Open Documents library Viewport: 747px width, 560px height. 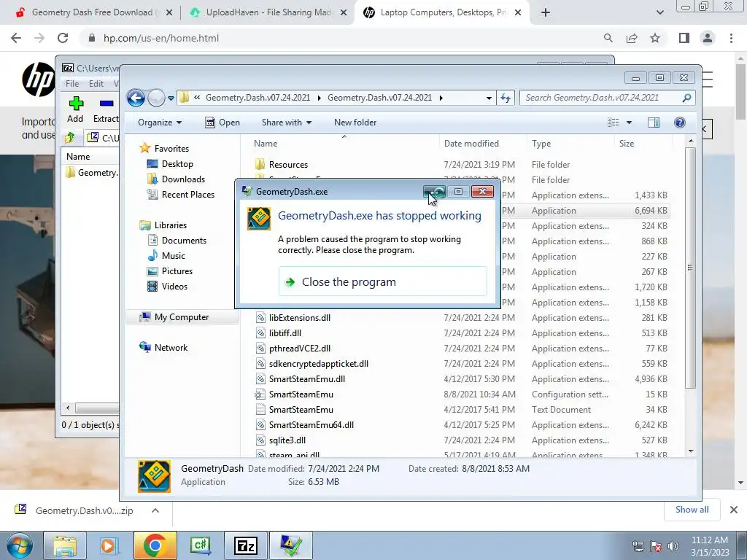pos(183,241)
